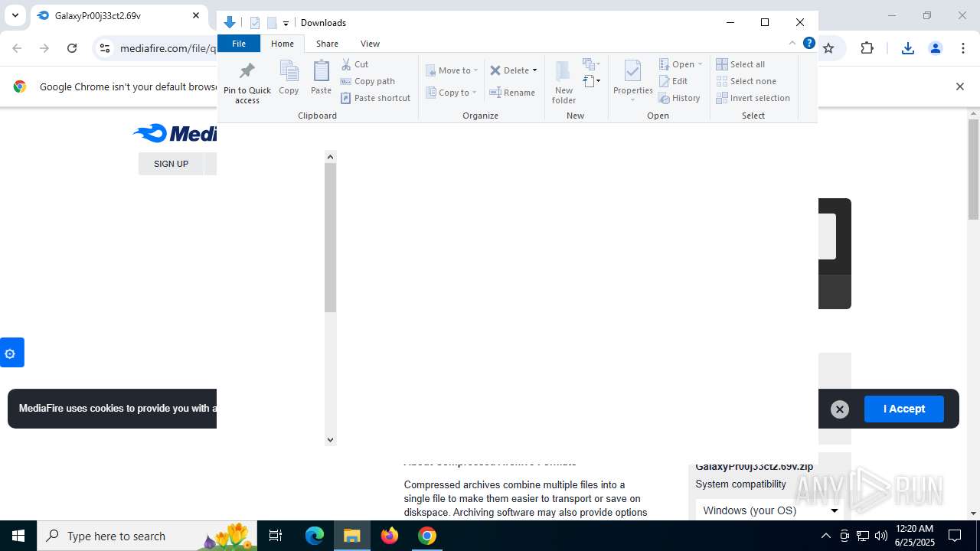Switch to the View ribbon tab
Screen dimensions: 980x551
click(x=370, y=44)
